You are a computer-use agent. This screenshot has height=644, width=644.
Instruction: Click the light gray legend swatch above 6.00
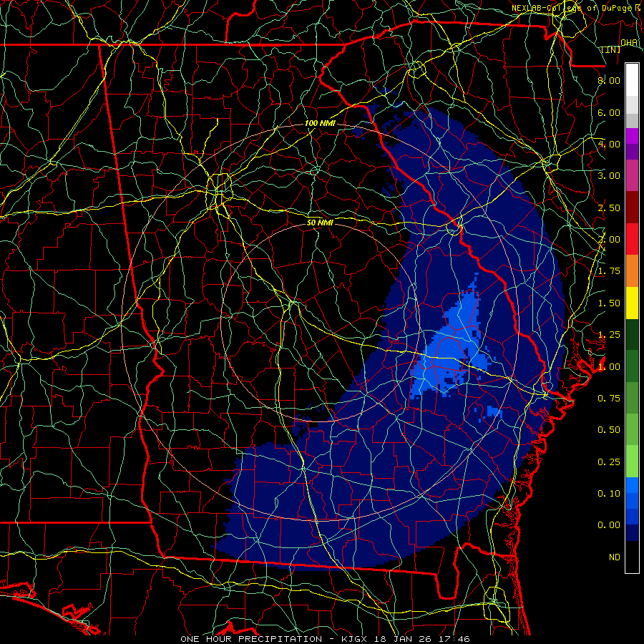632,104
